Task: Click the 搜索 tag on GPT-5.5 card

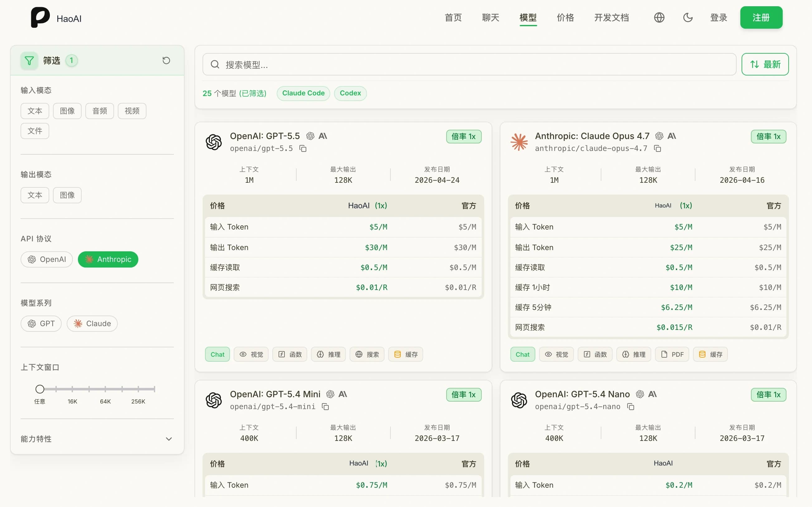Action: [367, 355]
